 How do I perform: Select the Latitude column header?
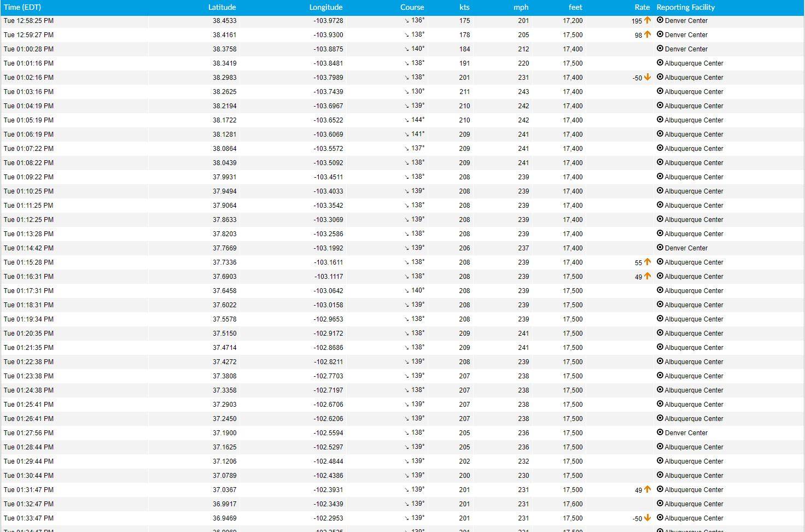click(x=222, y=7)
